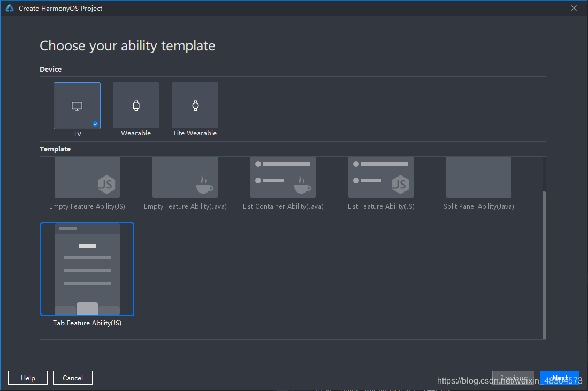Viewport: 588px width, 391px height.
Task: Click the Previous button
Action: pos(513,378)
